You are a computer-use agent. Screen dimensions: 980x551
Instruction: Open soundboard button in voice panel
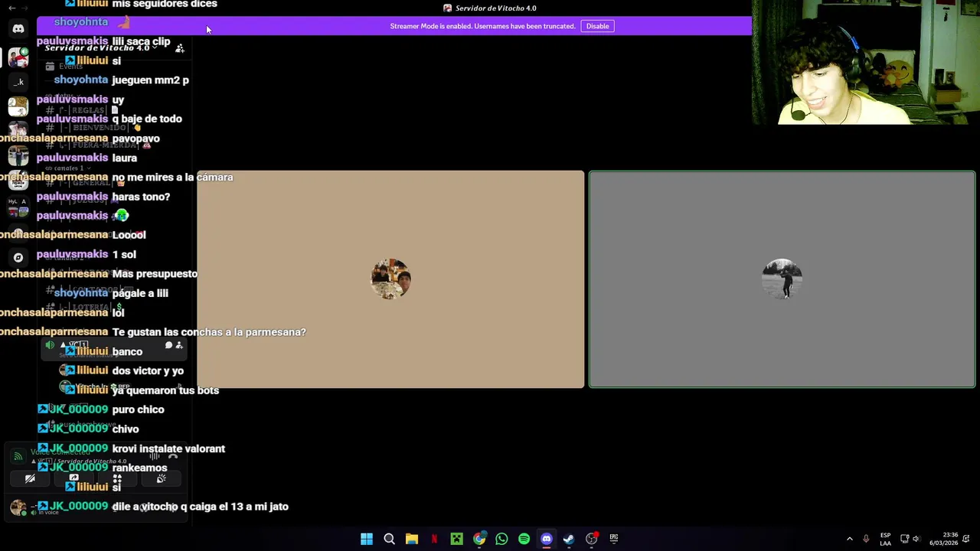[161, 479]
